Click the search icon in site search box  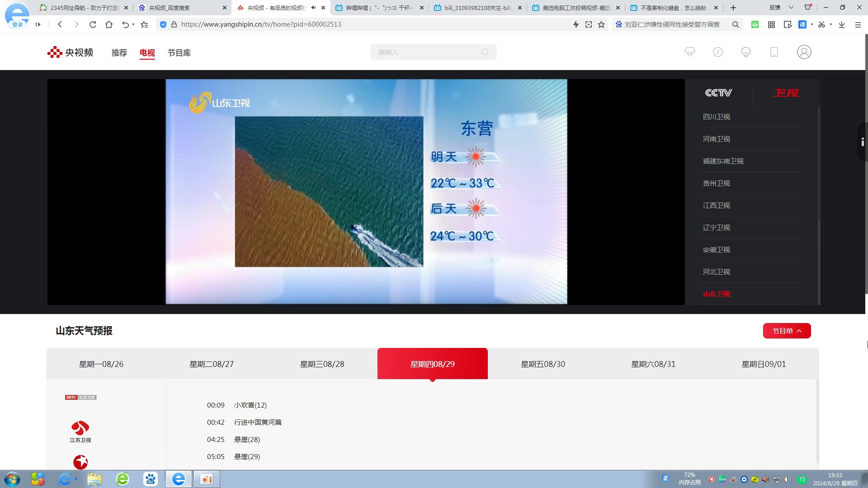coord(485,52)
